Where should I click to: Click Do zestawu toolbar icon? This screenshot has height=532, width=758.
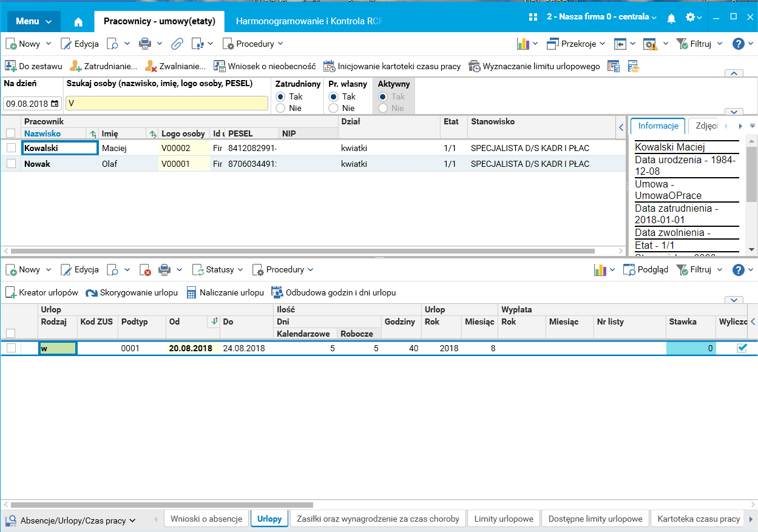click(33, 66)
